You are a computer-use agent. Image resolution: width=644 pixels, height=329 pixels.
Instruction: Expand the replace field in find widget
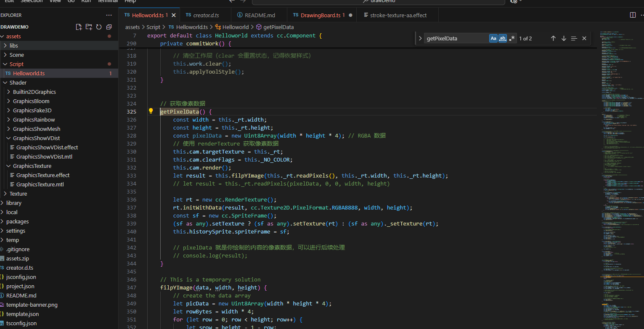pos(420,38)
